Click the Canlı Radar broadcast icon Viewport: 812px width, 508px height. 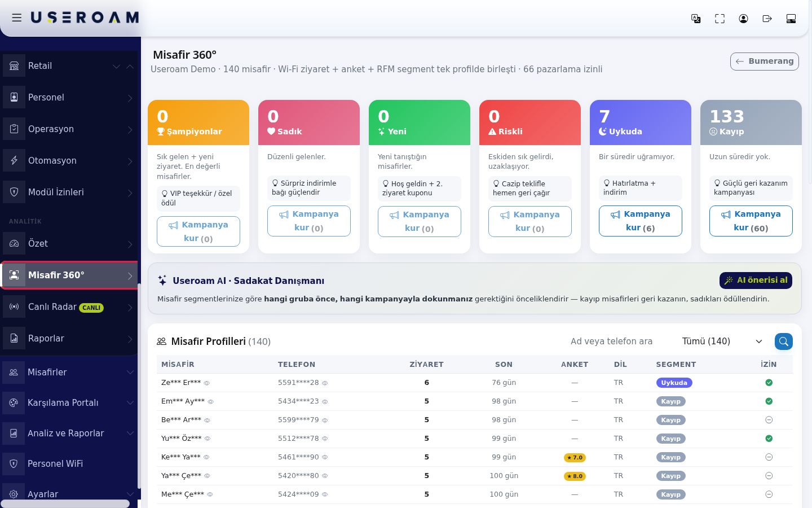point(14,306)
